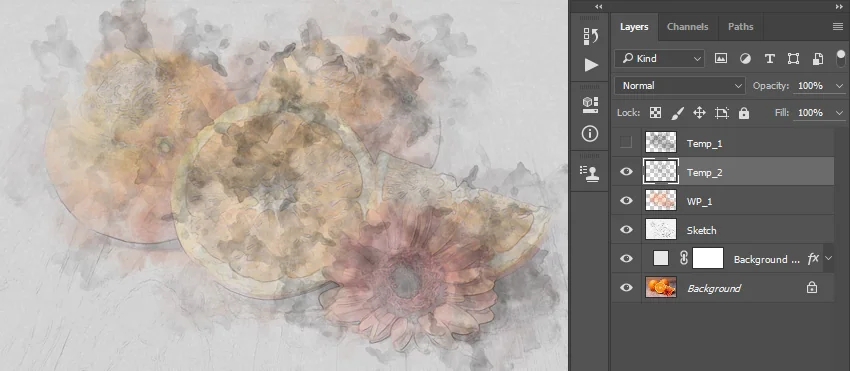Open the Normal blend mode dropdown
Viewport: 850px width, 371px height.
680,86
